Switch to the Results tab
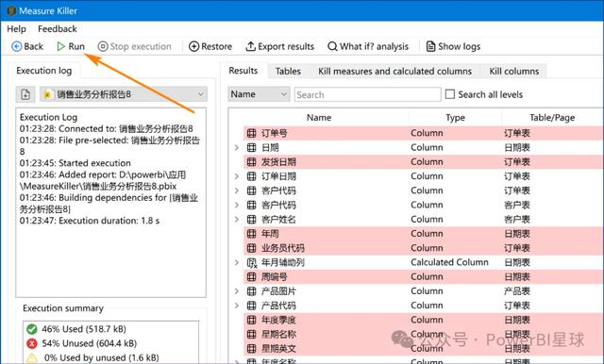 click(x=243, y=71)
